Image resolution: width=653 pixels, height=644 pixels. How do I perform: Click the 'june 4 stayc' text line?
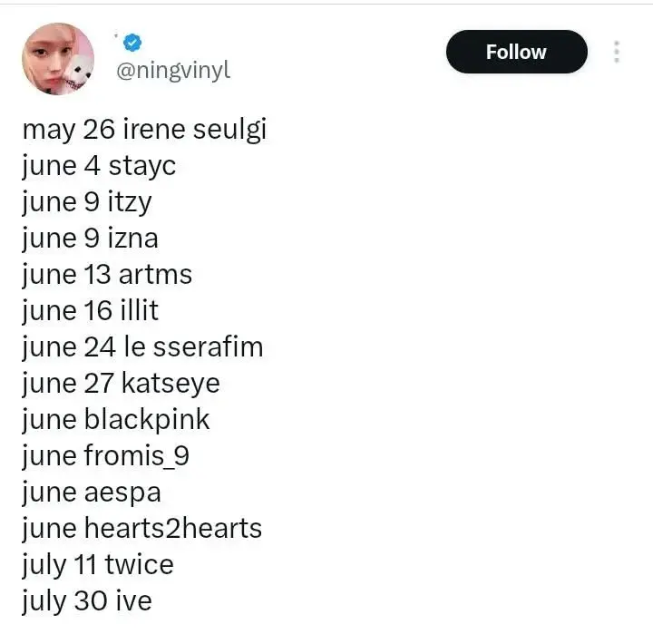[x=99, y=165]
